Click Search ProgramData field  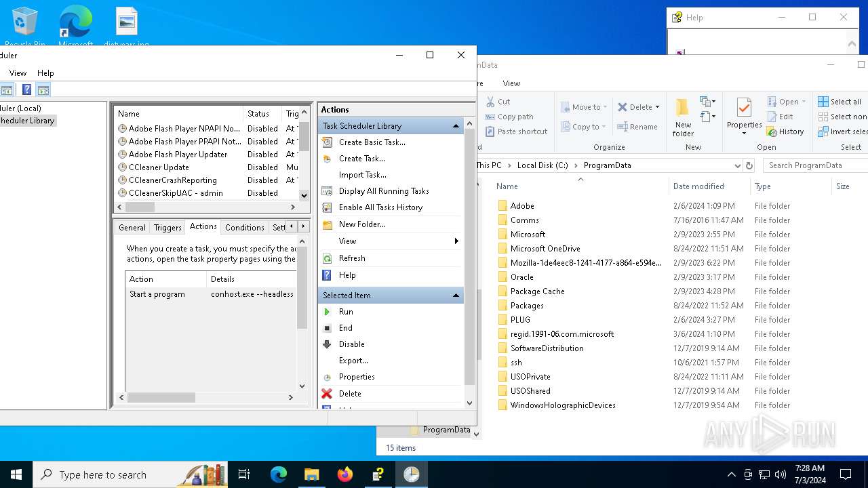(815, 165)
